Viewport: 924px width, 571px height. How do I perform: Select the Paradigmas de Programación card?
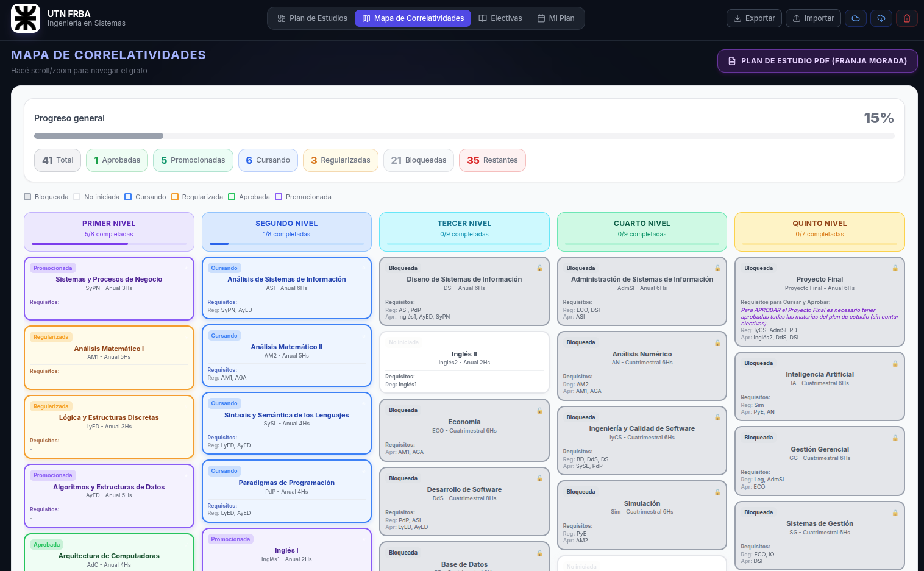pyautogui.click(x=286, y=491)
